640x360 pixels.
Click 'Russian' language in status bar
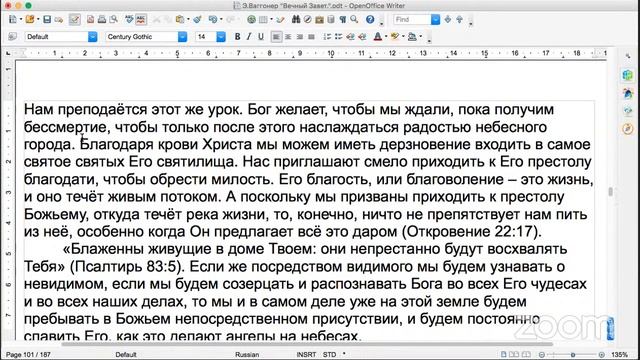[x=247, y=354]
